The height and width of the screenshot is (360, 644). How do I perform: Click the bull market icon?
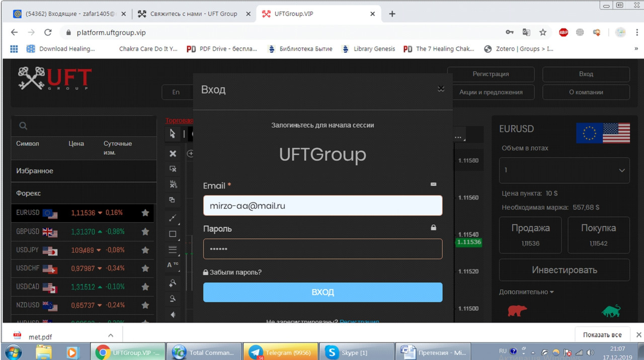pyautogui.click(x=611, y=311)
